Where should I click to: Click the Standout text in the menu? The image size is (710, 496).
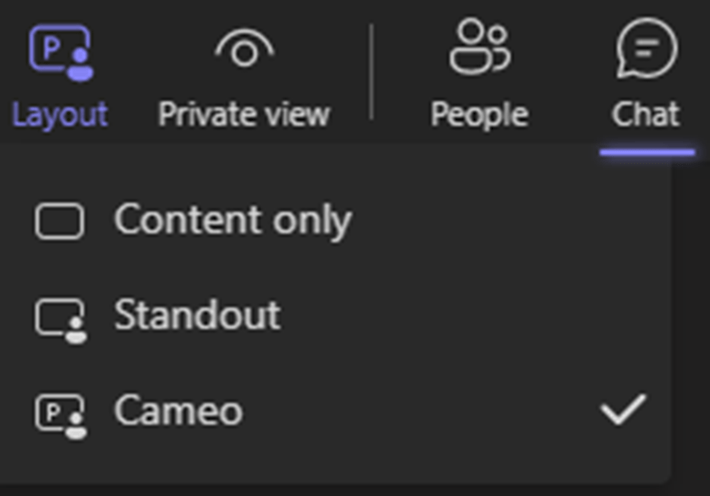[x=197, y=316]
